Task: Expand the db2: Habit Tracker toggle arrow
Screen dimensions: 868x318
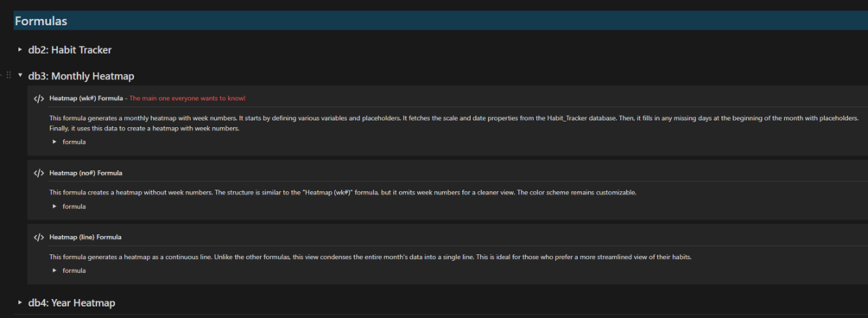Action: [x=21, y=50]
